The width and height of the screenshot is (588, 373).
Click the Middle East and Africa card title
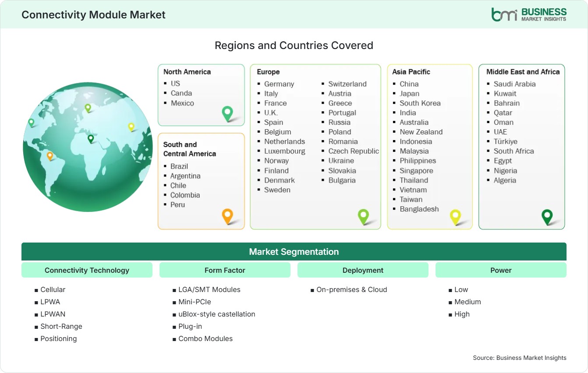click(523, 72)
